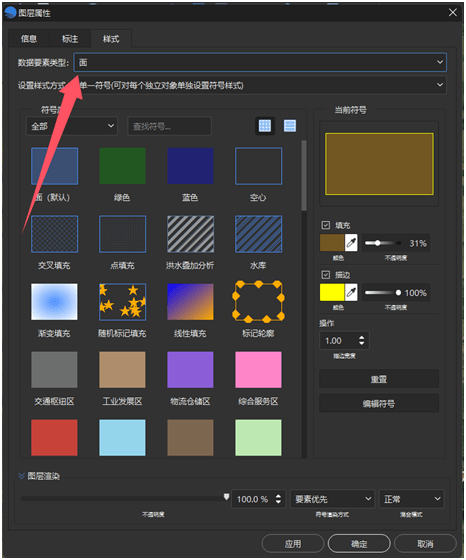Image resolution: width=466 pixels, height=560 pixels.
Task: Click the 重置 reset button
Action: pyautogui.click(x=379, y=379)
